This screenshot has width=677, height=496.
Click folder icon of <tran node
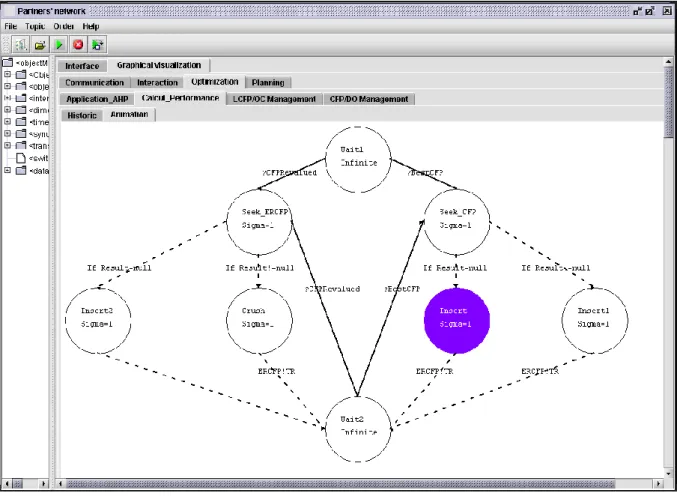(x=21, y=145)
